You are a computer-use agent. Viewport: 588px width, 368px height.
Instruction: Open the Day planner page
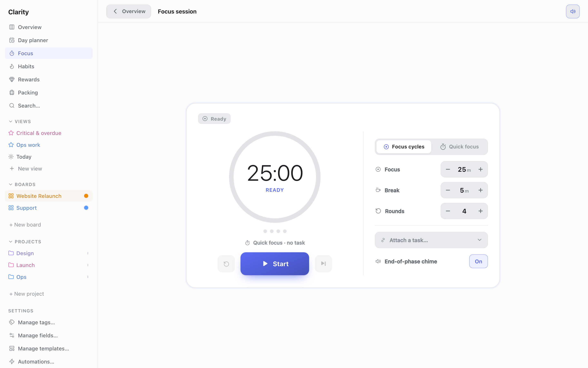coord(49,40)
